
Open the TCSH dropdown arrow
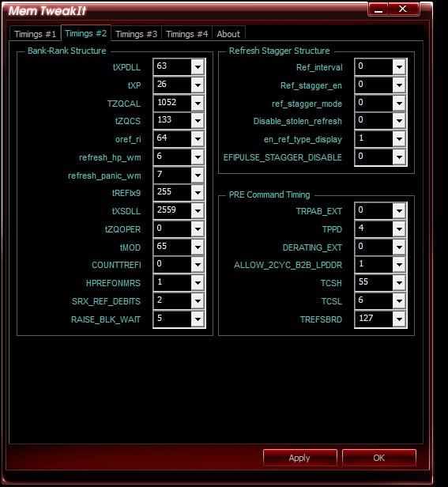pos(399,283)
